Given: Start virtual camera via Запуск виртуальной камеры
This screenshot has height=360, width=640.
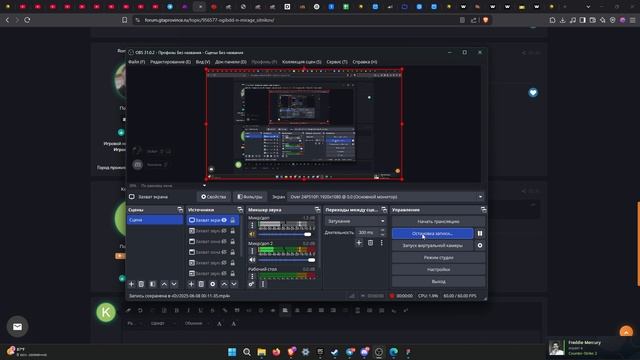Looking at the screenshot, I should [433, 245].
